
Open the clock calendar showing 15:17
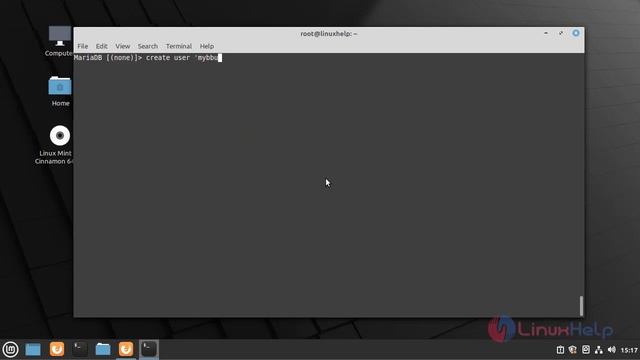coord(629,350)
